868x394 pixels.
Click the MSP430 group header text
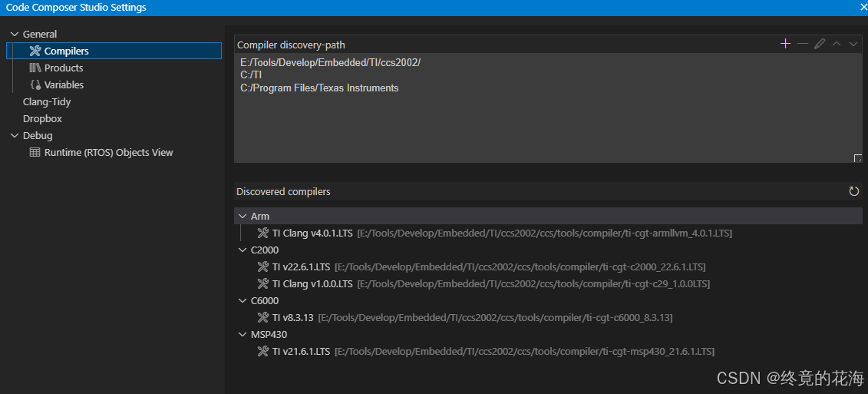click(269, 335)
